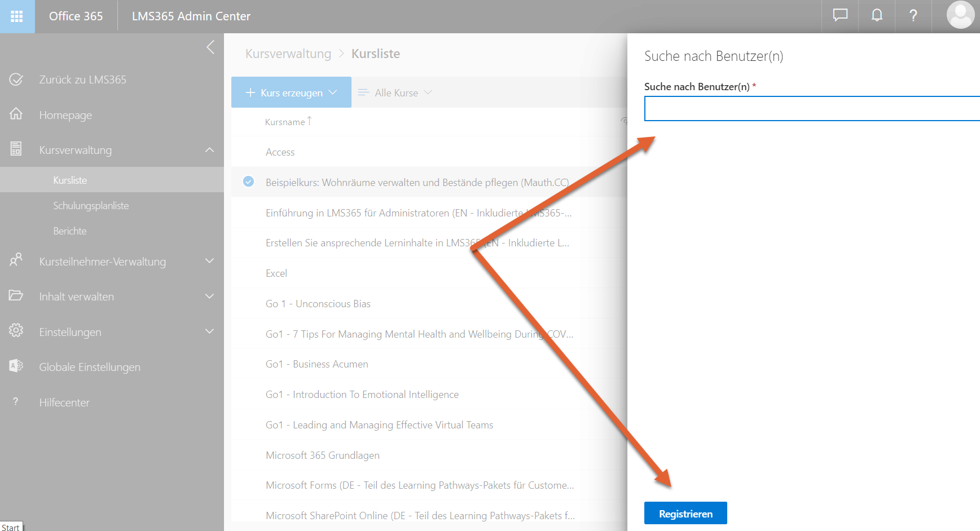Click the Kurs erzeugen button
The height and width of the screenshot is (531, 980).
(291, 92)
